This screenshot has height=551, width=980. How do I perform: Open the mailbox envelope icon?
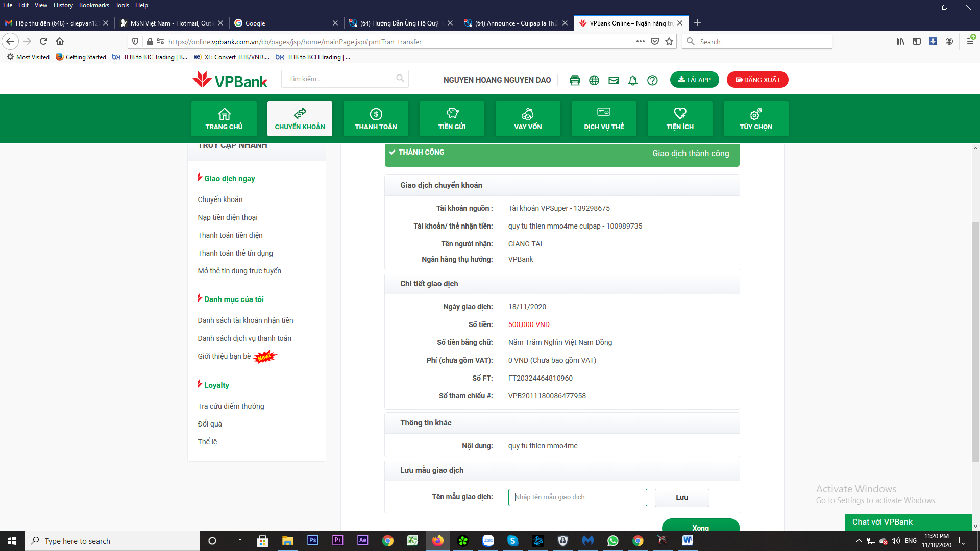click(614, 80)
